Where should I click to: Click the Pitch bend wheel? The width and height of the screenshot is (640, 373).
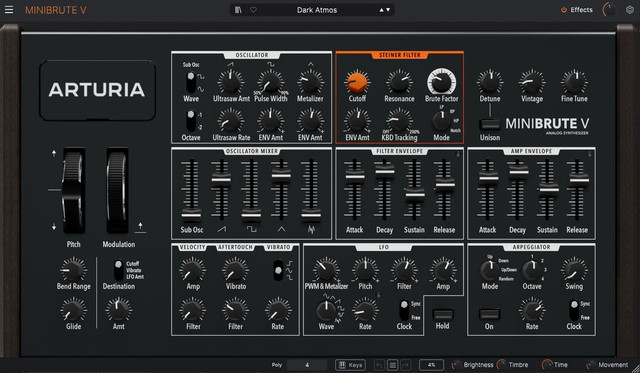pos(73,190)
